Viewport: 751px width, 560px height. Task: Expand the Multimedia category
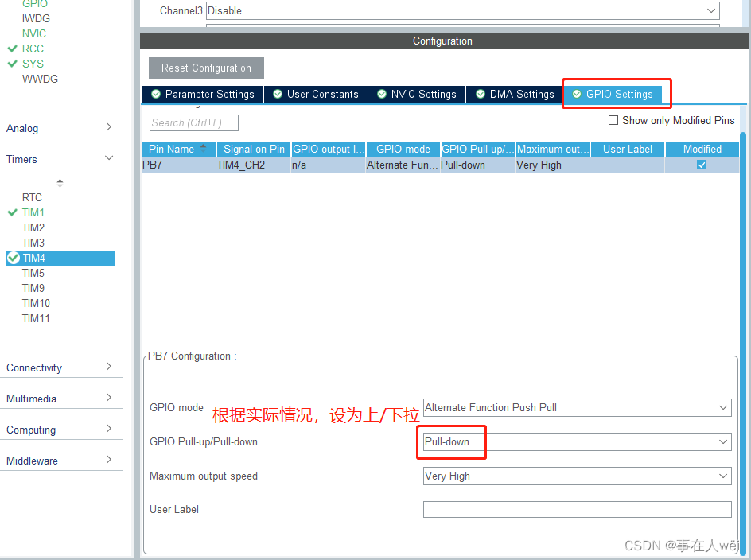pos(61,399)
